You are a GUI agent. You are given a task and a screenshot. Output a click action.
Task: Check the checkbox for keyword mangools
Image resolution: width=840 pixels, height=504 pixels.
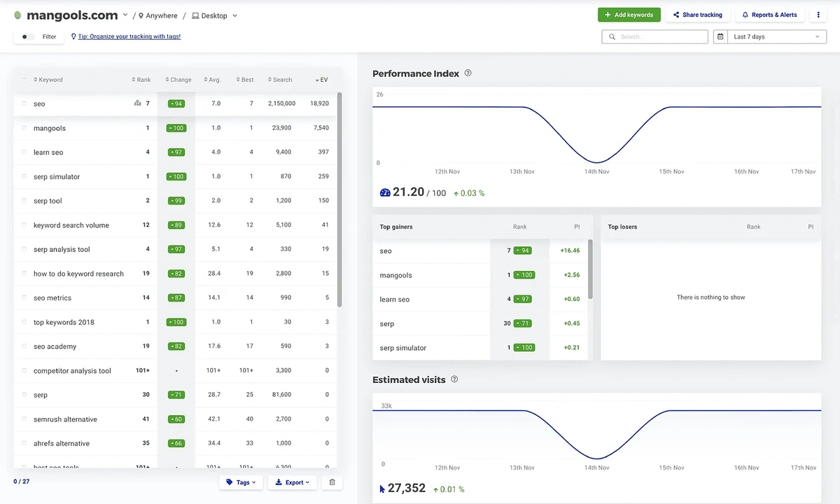coord(24,128)
